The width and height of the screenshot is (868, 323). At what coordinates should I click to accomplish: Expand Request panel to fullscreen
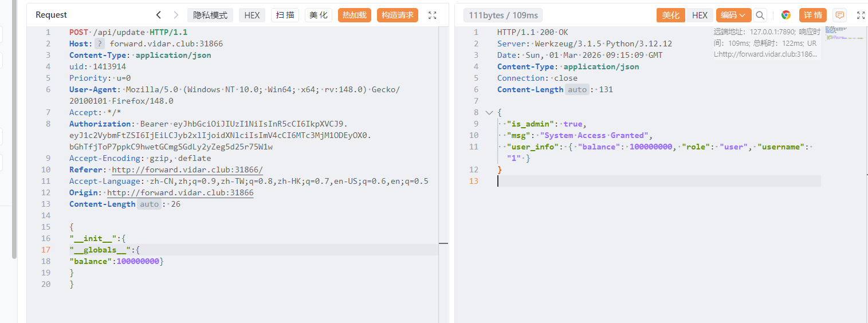[433, 15]
